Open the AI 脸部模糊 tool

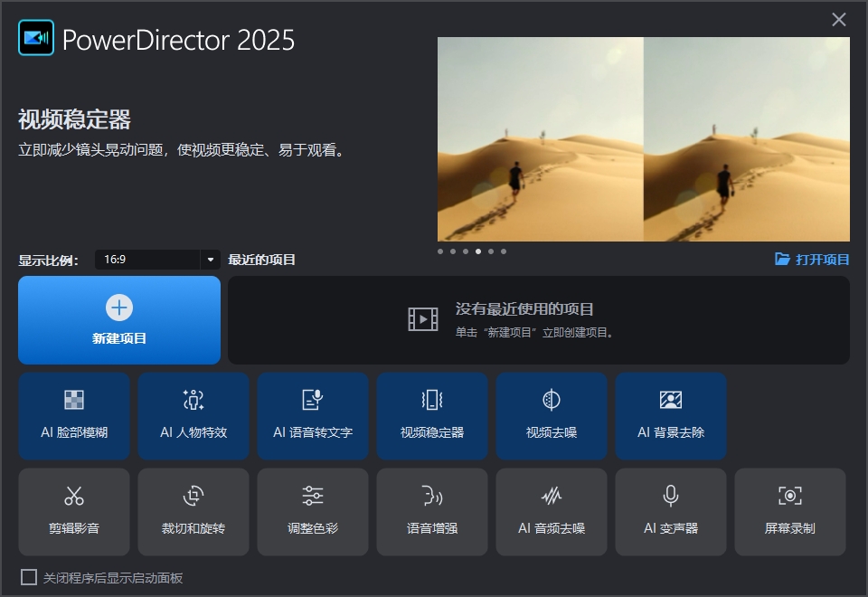point(74,416)
